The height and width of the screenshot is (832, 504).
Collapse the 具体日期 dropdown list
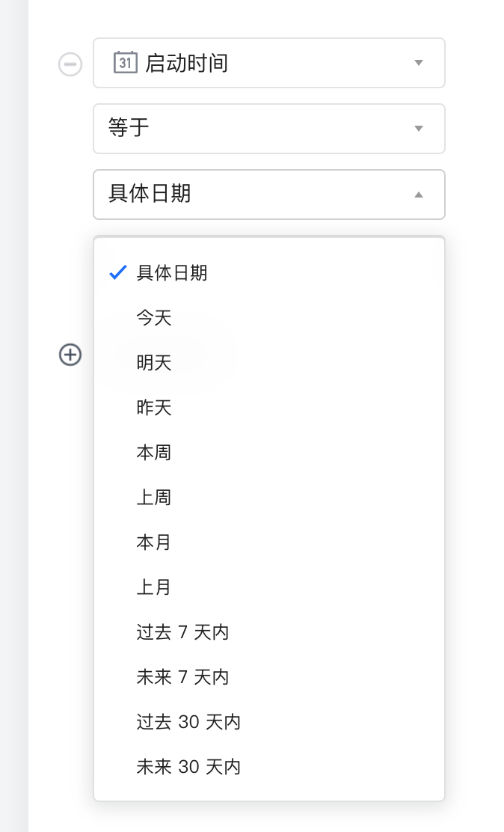(419, 195)
